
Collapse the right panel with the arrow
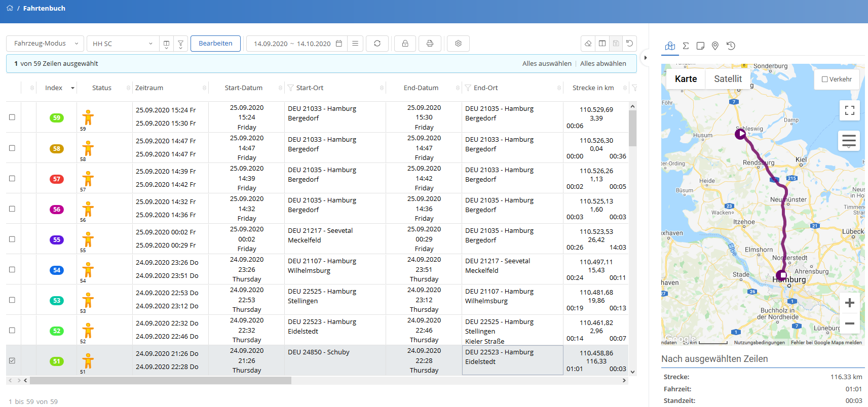click(645, 58)
